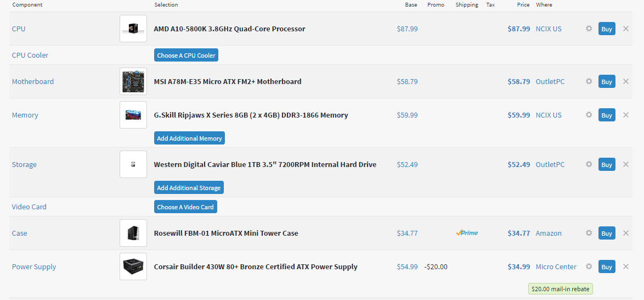Visit Micro Center merchant for power supply

[x=556, y=266]
